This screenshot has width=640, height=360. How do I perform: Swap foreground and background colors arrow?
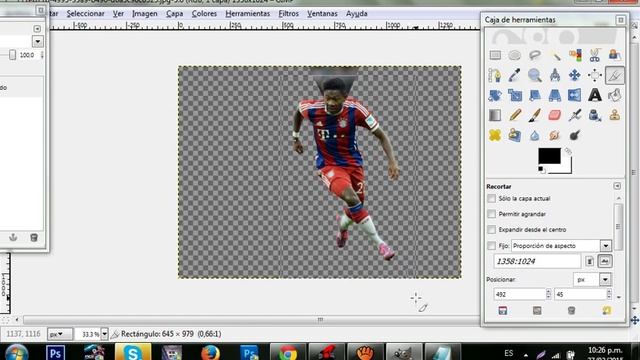pos(568,151)
